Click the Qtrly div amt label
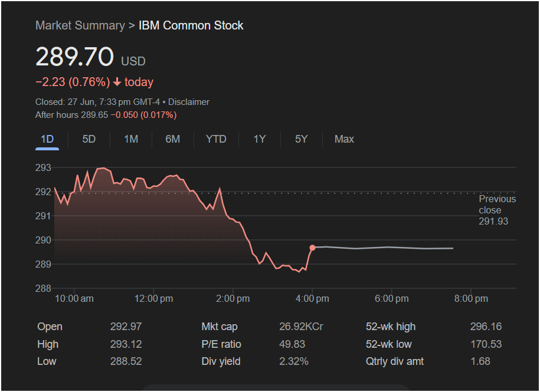 (x=395, y=361)
